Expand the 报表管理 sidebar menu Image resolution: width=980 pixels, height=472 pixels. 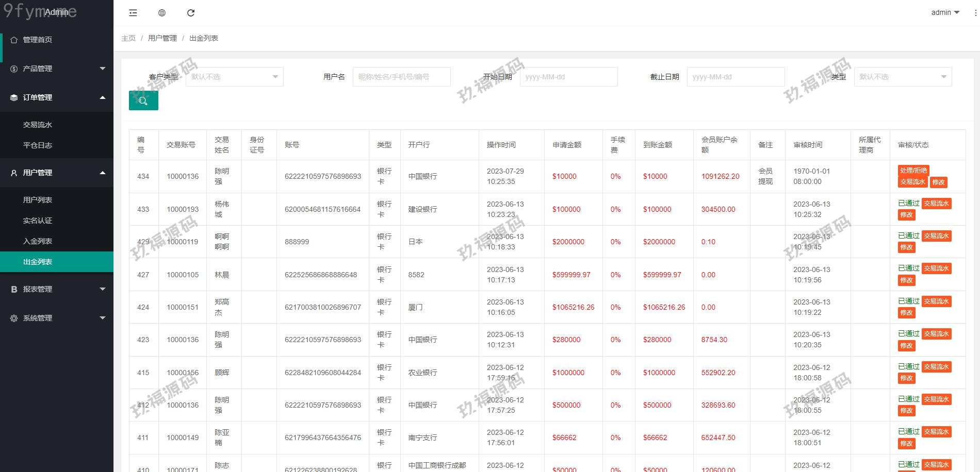(x=57, y=290)
